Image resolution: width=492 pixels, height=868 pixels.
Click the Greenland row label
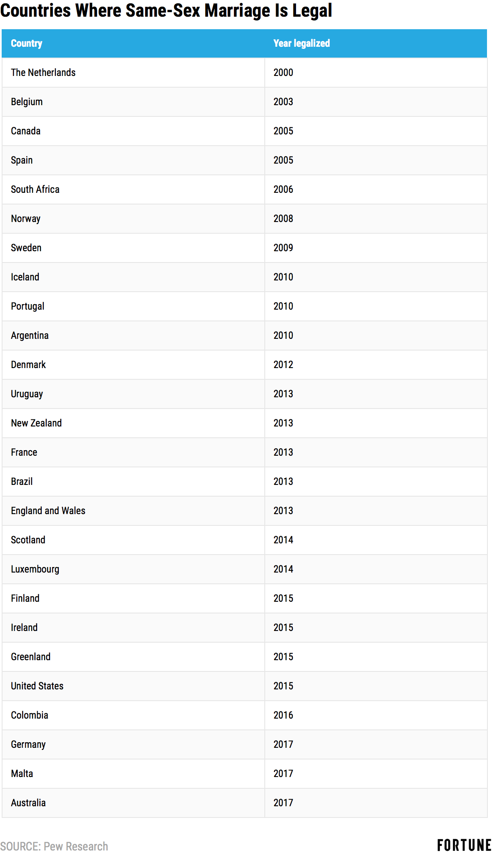click(30, 657)
